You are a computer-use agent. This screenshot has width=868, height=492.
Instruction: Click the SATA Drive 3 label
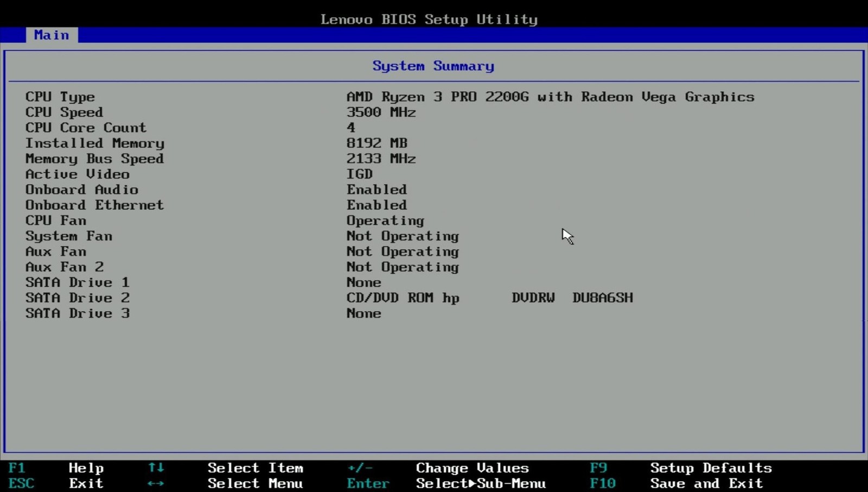(77, 313)
